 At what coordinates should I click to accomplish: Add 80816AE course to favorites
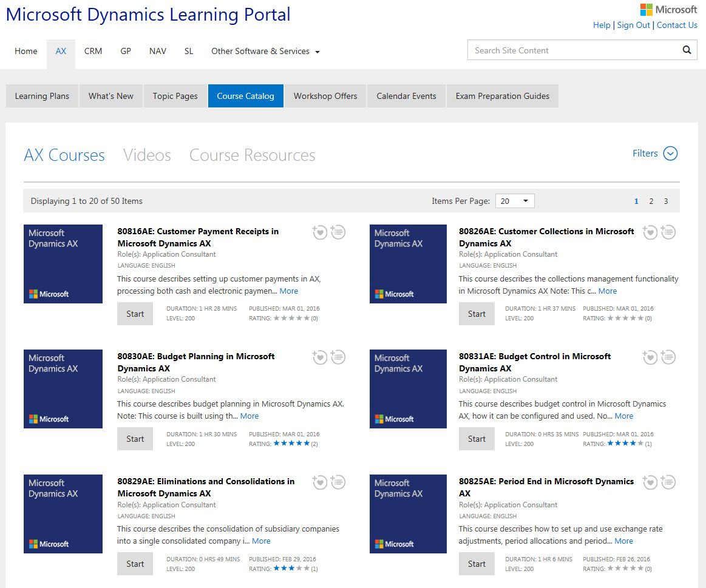[x=320, y=232]
